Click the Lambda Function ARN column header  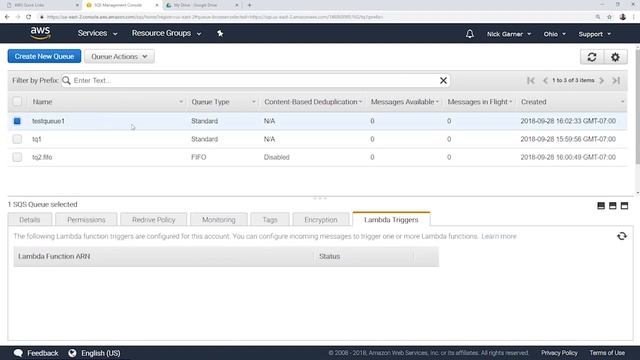[x=164, y=256]
